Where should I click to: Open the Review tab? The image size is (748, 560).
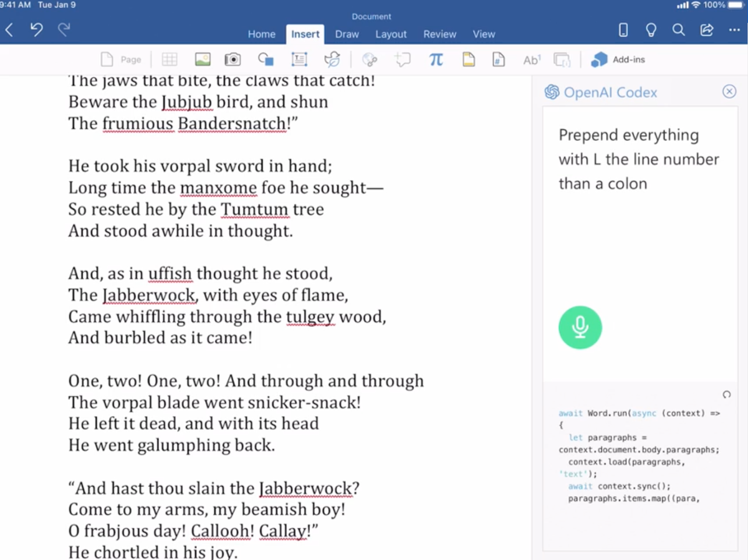(440, 34)
